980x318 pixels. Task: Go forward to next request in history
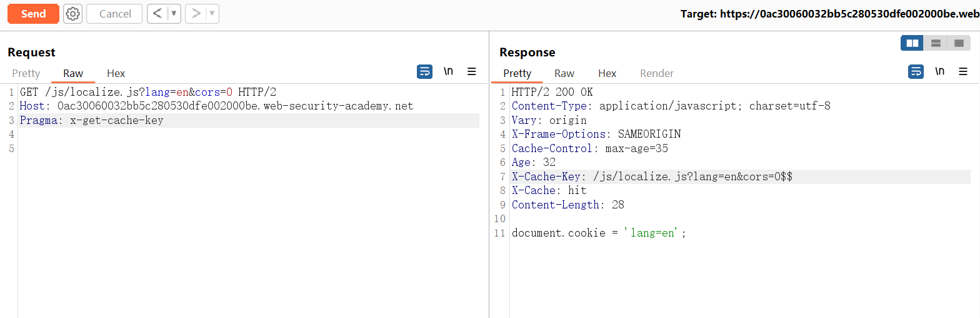196,14
